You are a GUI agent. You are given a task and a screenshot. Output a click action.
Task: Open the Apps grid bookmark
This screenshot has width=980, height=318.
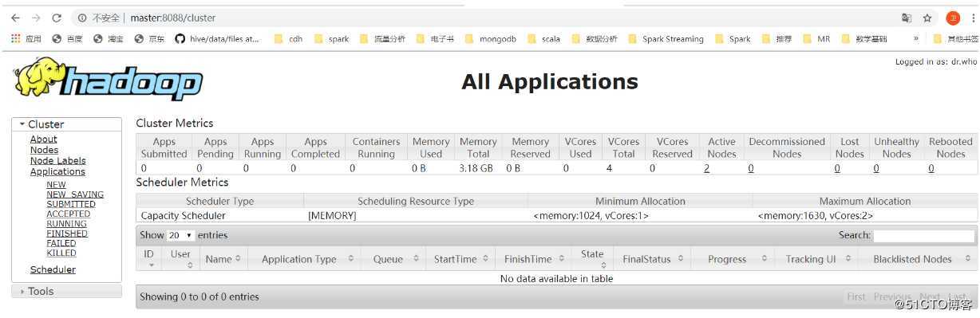coord(26,38)
